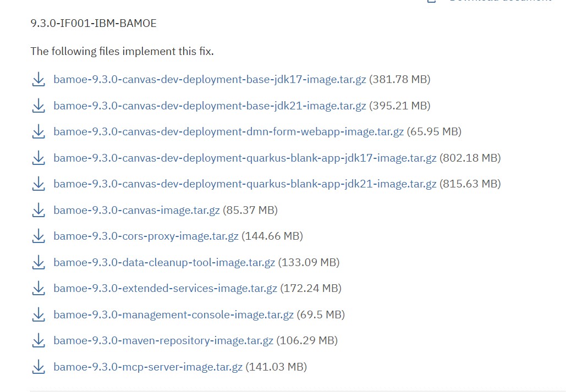Open bamoe-9.3.0-maven-repository-image.tar.gz link

click(x=163, y=340)
